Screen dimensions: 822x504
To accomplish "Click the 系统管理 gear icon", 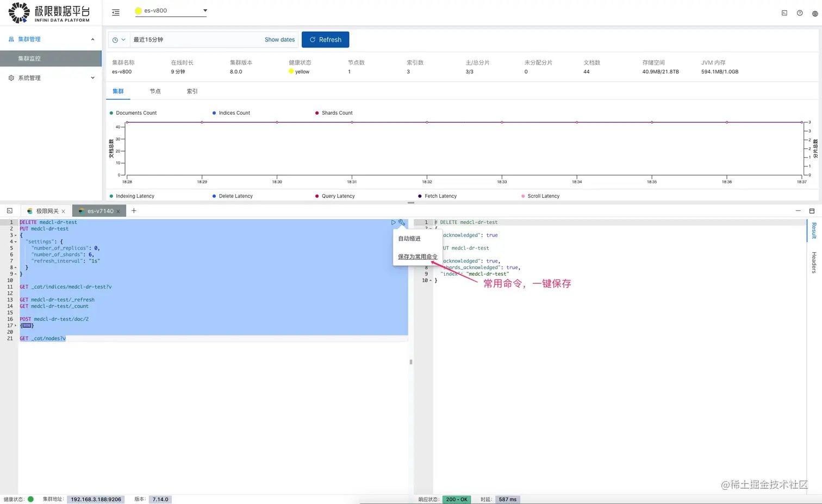I will point(11,78).
